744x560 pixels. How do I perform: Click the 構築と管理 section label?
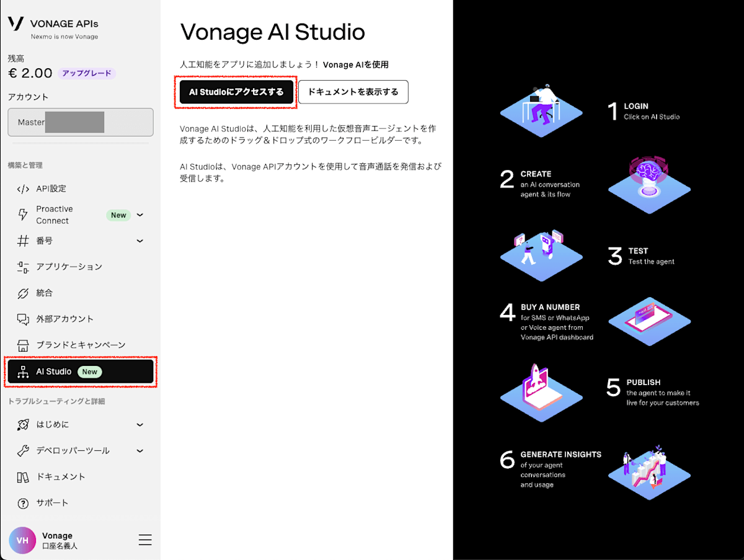pos(25,166)
